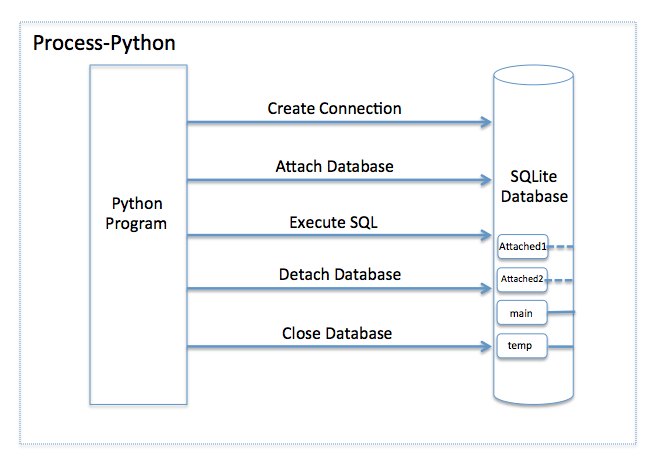Click the Detach Database label
The height and width of the screenshot is (472, 672).
click(x=340, y=274)
